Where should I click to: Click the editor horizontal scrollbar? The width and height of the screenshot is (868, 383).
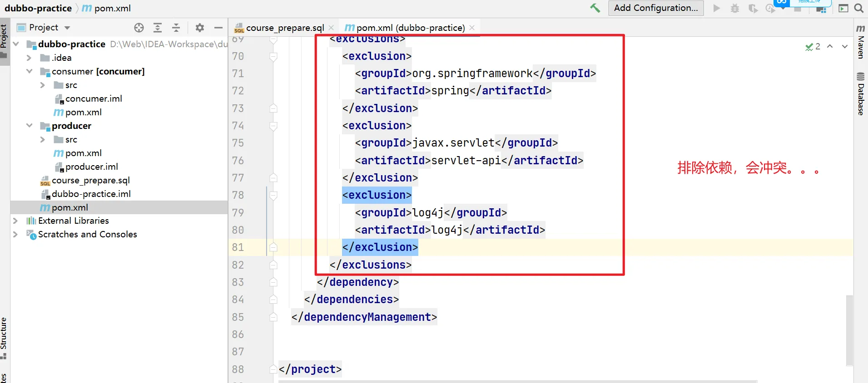518,381
